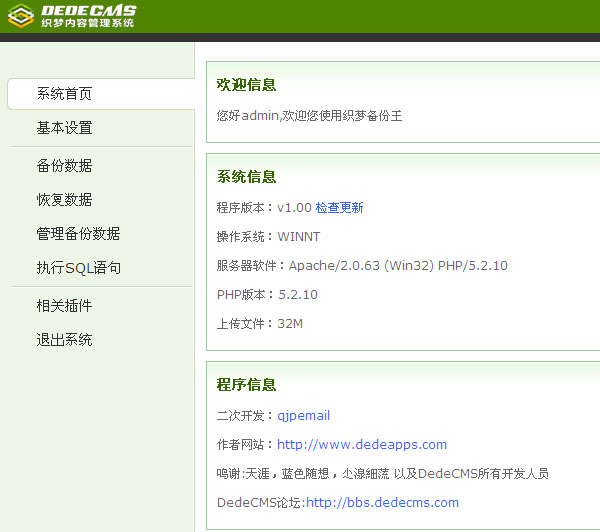The image size is (600, 532).
Task: Click the 检查更新 link
Action: [339, 208]
